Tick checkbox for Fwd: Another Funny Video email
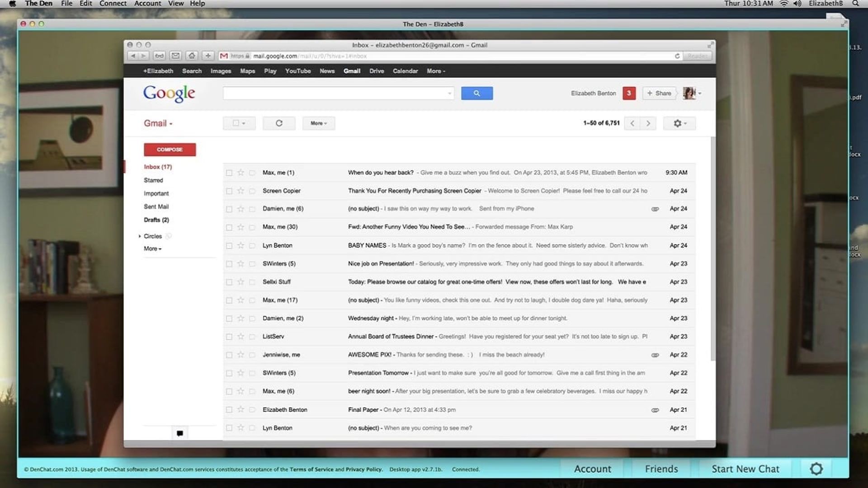Image resolution: width=868 pixels, height=488 pixels. 229,227
